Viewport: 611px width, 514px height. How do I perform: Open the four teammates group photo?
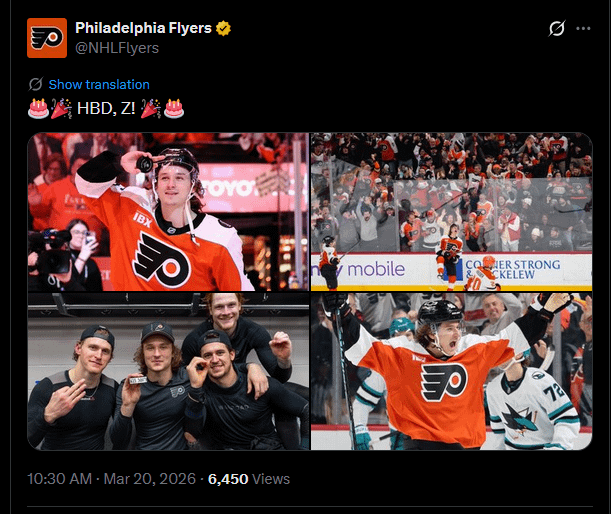pyautogui.click(x=168, y=371)
